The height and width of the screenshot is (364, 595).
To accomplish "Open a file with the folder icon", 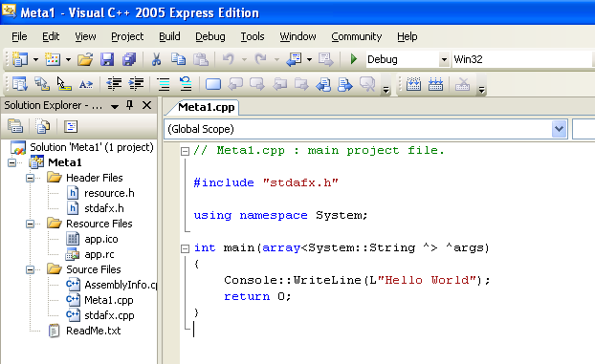I will click(x=85, y=59).
